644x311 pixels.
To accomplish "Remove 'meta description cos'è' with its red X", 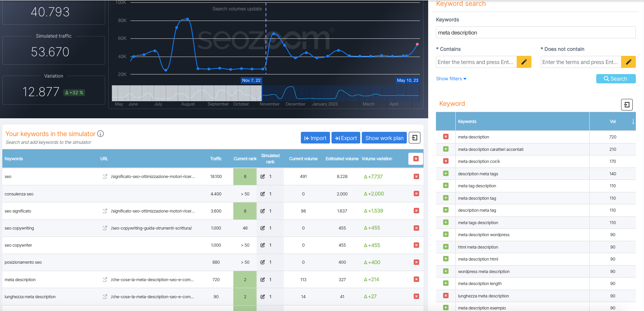I will (446, 161).
